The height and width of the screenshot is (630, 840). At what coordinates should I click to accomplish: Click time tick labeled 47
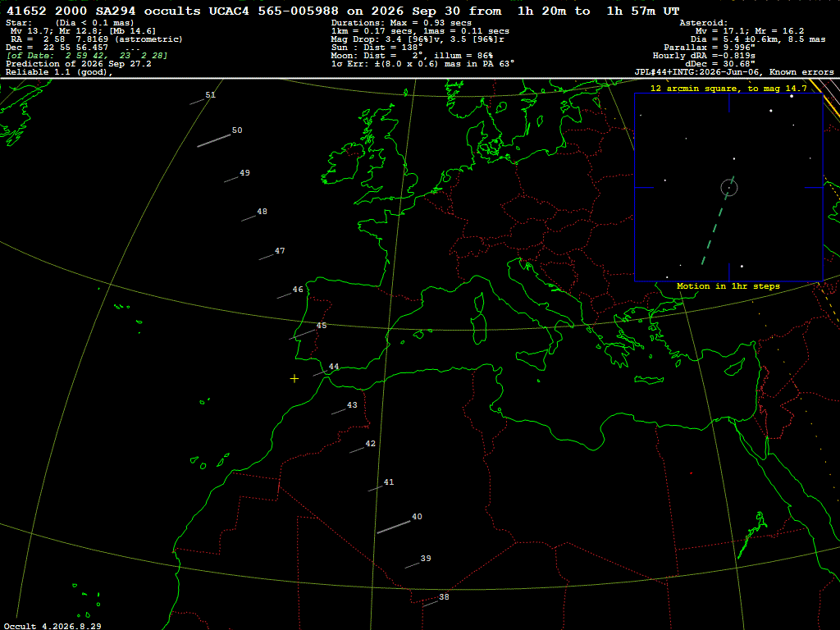[x=280, y=251]
